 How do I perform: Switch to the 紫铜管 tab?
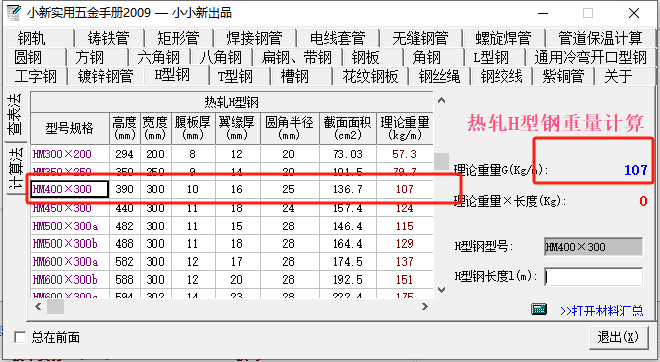pyautogui.click(x=563, y=76)
